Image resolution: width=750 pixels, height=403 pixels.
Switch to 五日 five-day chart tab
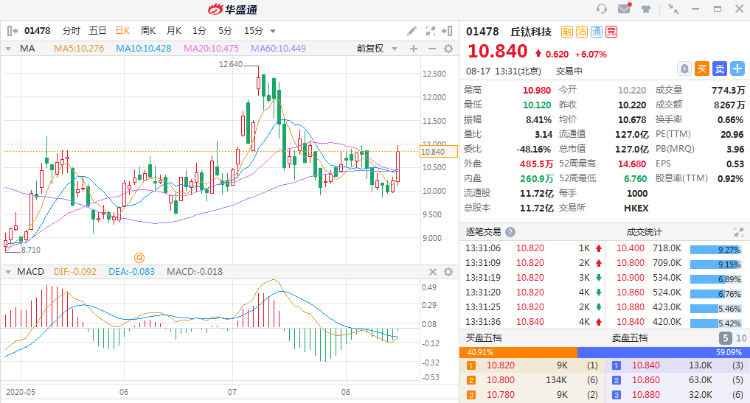(x=98, y=31)
